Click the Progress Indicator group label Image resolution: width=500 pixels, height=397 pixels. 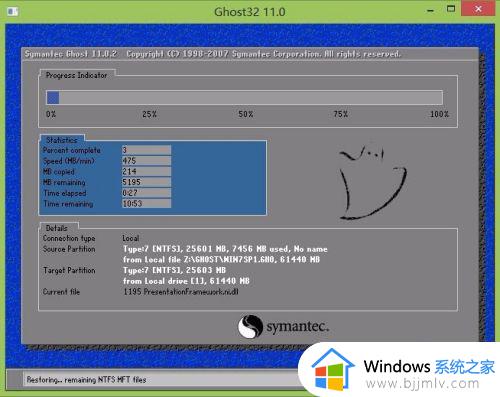point(76,75)
